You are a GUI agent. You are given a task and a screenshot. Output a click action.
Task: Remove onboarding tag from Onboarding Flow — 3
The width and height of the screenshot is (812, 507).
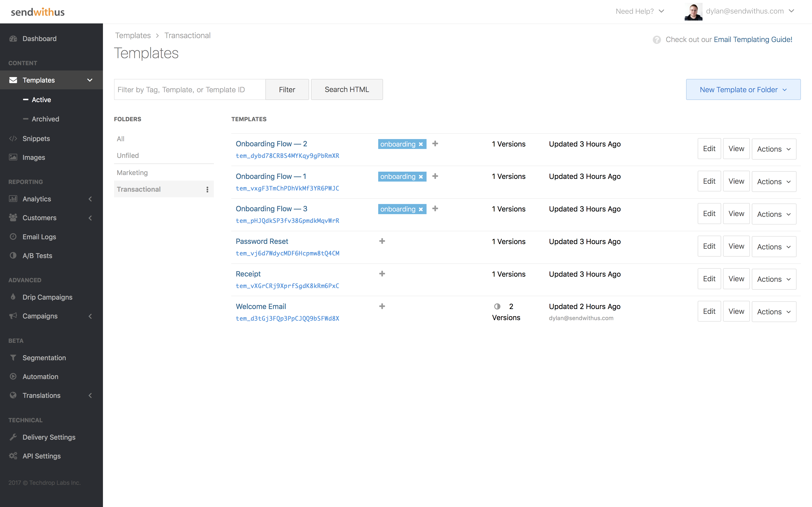tap(420, 209)
